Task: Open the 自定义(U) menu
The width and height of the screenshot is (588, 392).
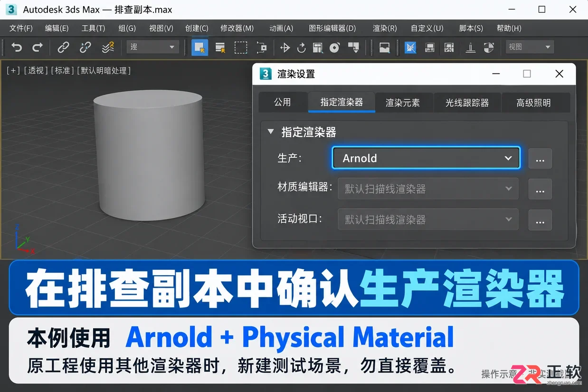Action: coord(427,28)
